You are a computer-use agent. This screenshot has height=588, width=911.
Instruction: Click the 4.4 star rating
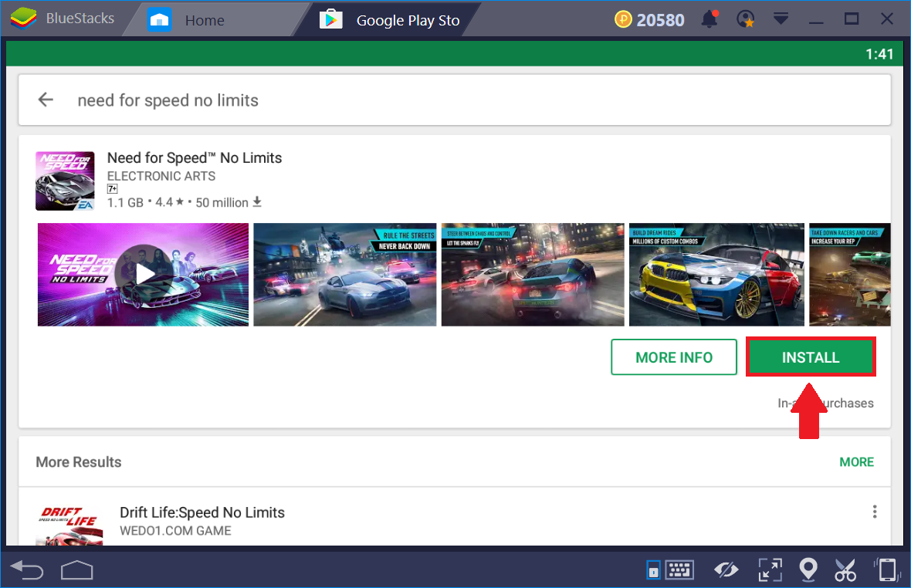[x=169, y=203]
